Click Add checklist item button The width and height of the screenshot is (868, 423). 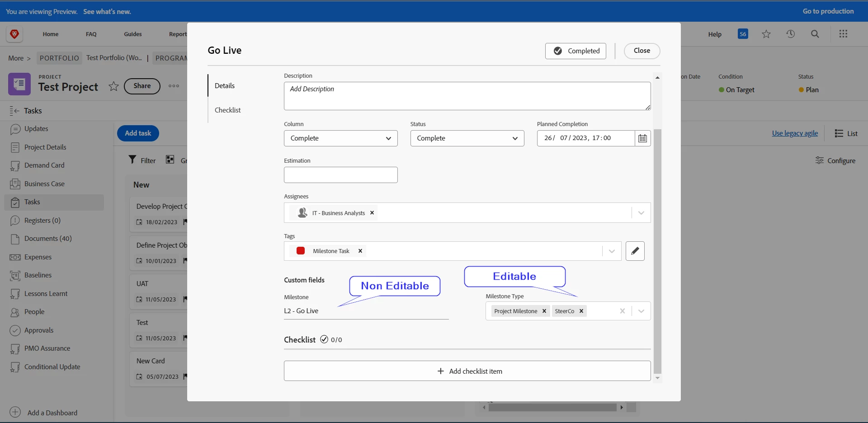tap(467, 371)
